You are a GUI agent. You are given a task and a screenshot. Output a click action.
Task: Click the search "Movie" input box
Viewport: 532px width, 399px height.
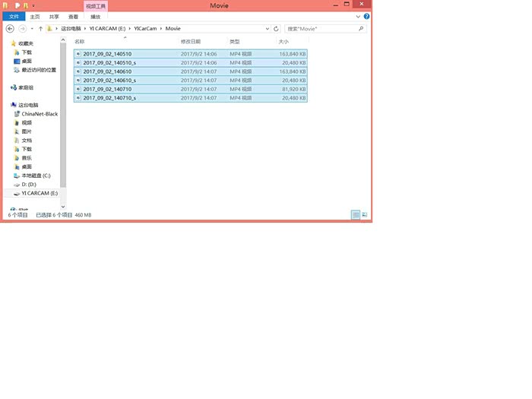(x=319, y=29)
